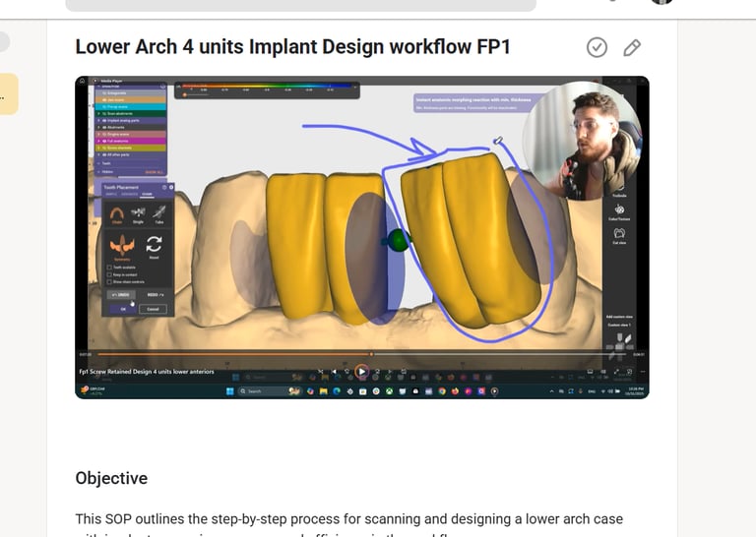The height and width of the screenshot is (537, 756).
Task: Close the Tooth Placement panel
Action: tap(171, 187)
